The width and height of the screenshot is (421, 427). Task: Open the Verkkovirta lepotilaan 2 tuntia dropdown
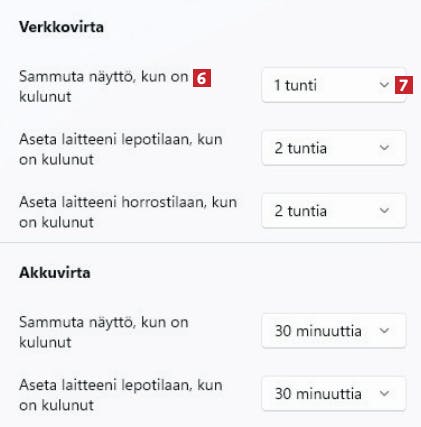tap(334, 148)
